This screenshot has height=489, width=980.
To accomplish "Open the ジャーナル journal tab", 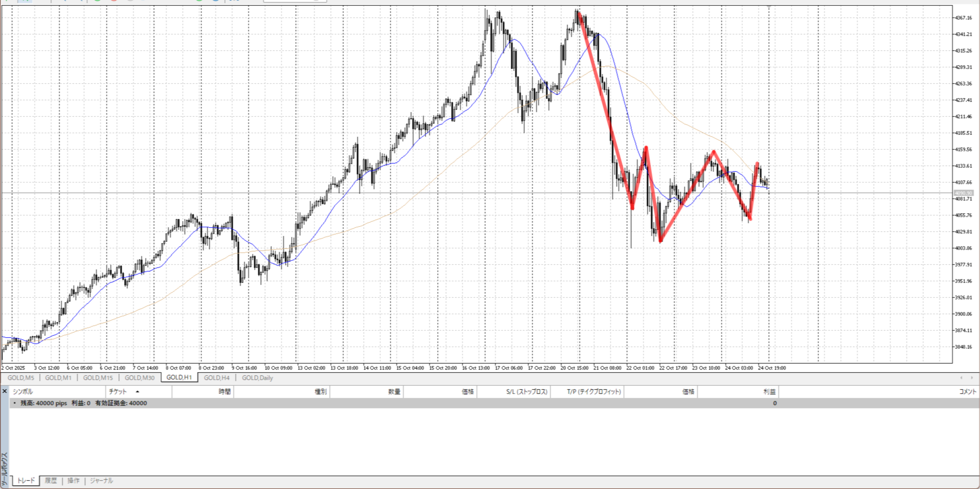I will coord(101,481).
